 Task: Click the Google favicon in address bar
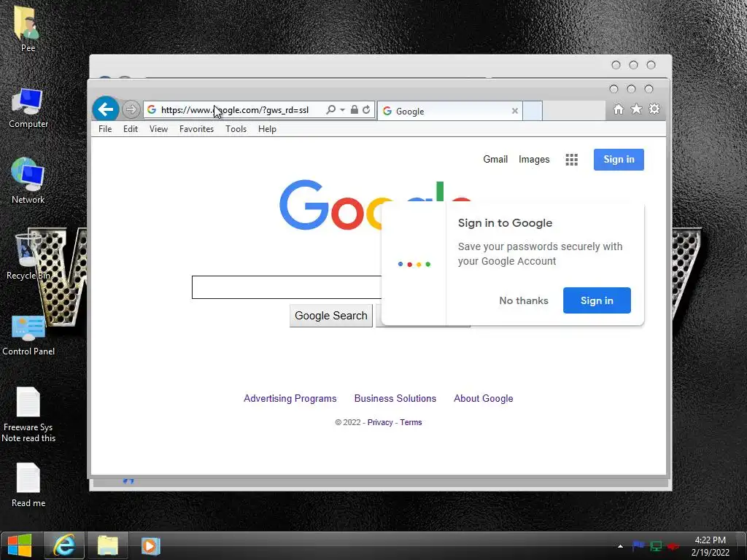(x=152, y=109)
